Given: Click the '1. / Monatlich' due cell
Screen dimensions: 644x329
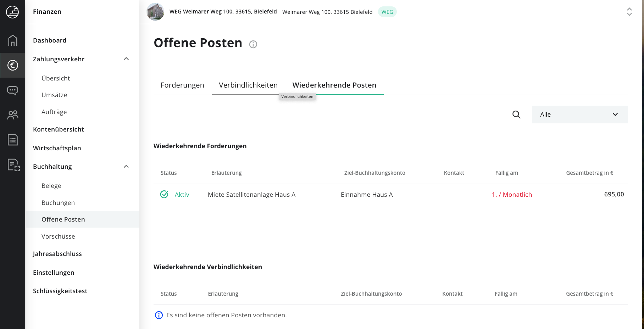Looking at the screenshot, I should click(x=512, y=195).
